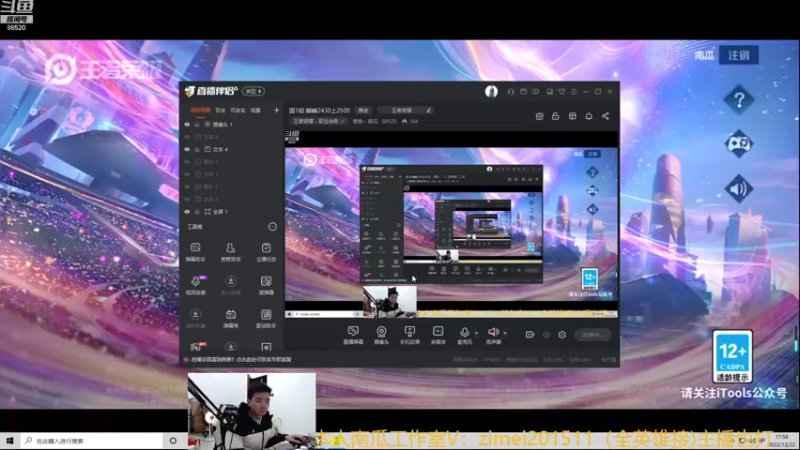The width and height of the screenshot is (800, 450).
Task: Click the Windows taskbar search box
Action: (92, 440)
